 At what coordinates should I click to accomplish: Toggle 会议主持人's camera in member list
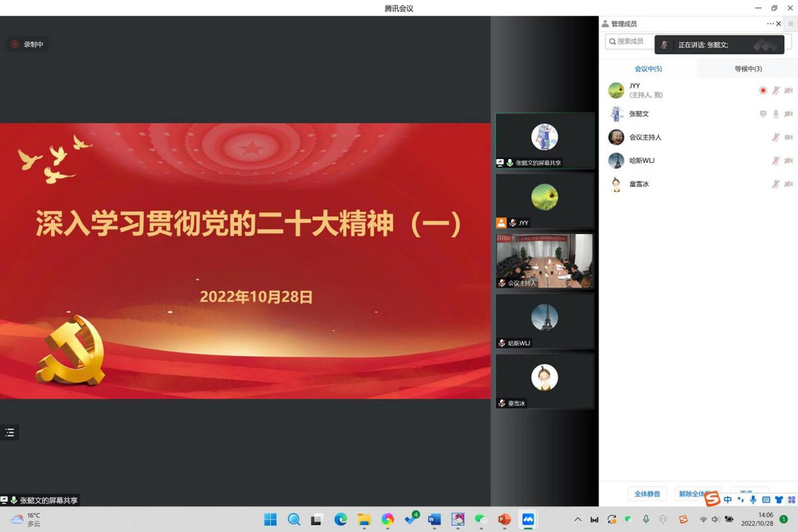tap(788, 137)
